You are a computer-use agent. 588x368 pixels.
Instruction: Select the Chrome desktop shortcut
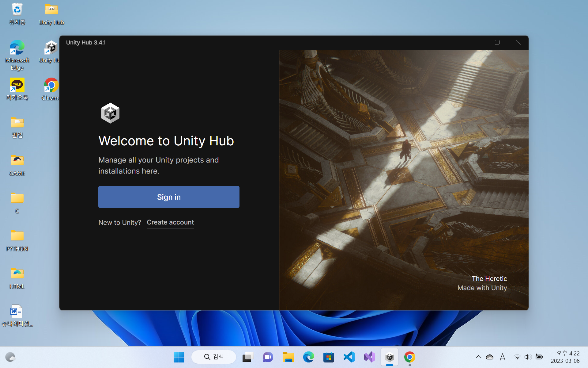click(51, 89)
